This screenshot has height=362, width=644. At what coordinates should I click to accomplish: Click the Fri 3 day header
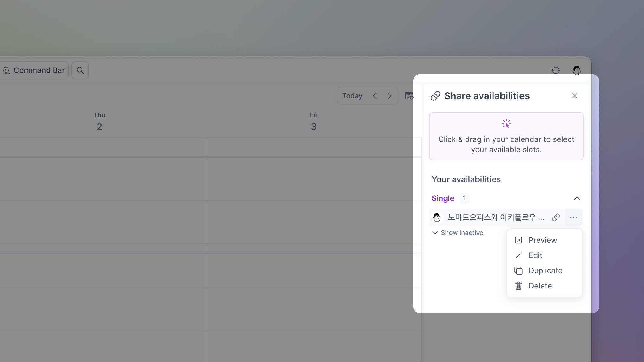coord(314,122)
